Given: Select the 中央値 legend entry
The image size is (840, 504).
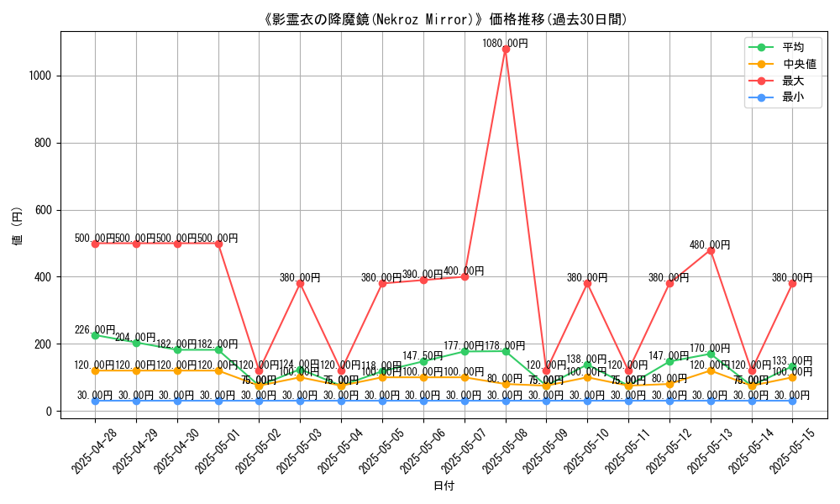Looking at the screenshot, I should 783,64.
